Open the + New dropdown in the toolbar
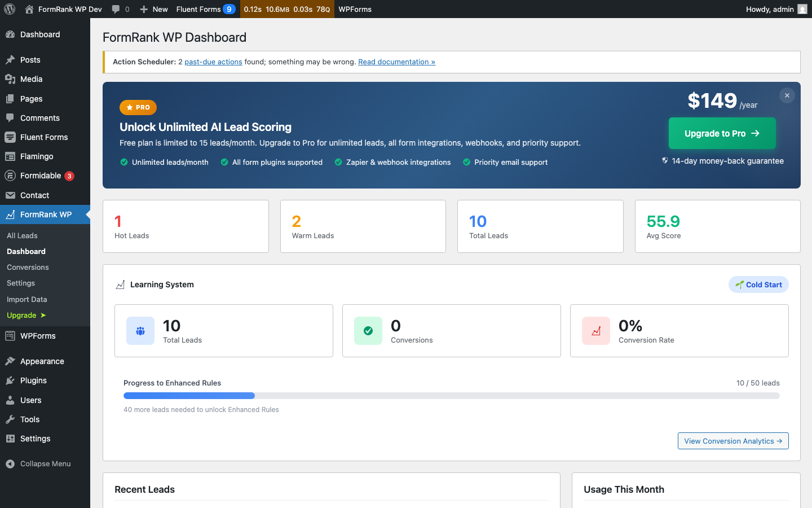The image size is (812, 508). click(x=153, y=9)
